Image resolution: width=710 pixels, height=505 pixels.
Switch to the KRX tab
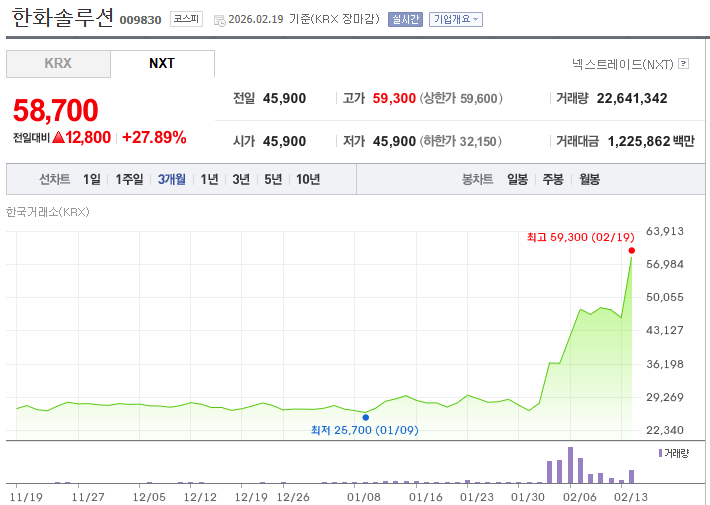(x=58, y=63)
